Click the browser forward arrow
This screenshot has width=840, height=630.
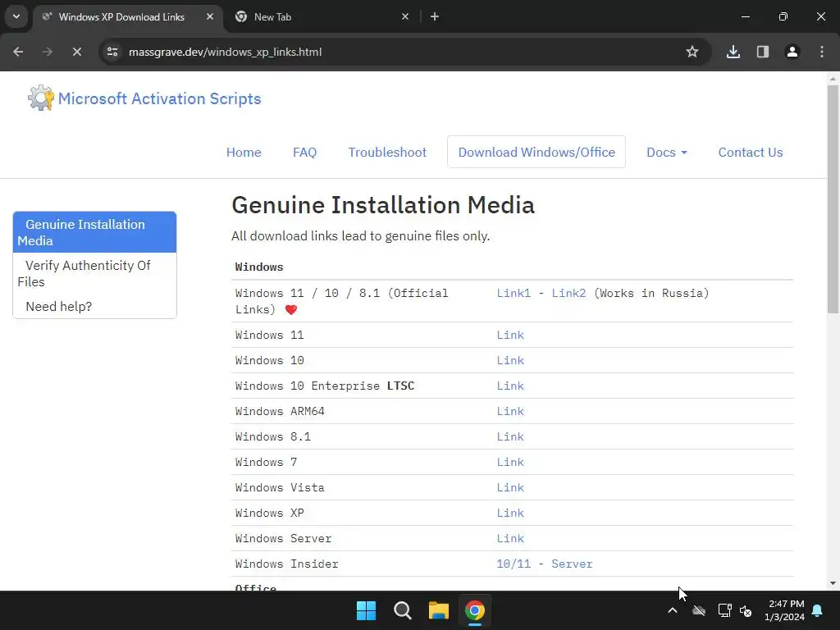tap(48, 52)
